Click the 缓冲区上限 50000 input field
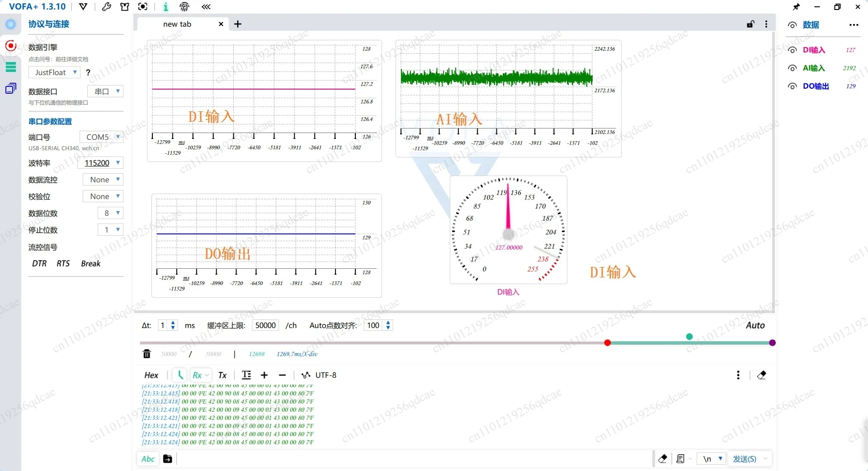 tap(265, 325)
